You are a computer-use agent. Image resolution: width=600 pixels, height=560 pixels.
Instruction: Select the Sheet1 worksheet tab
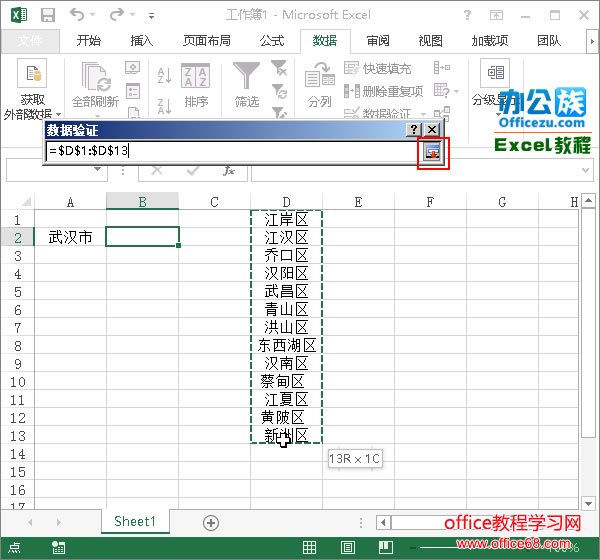134,522
